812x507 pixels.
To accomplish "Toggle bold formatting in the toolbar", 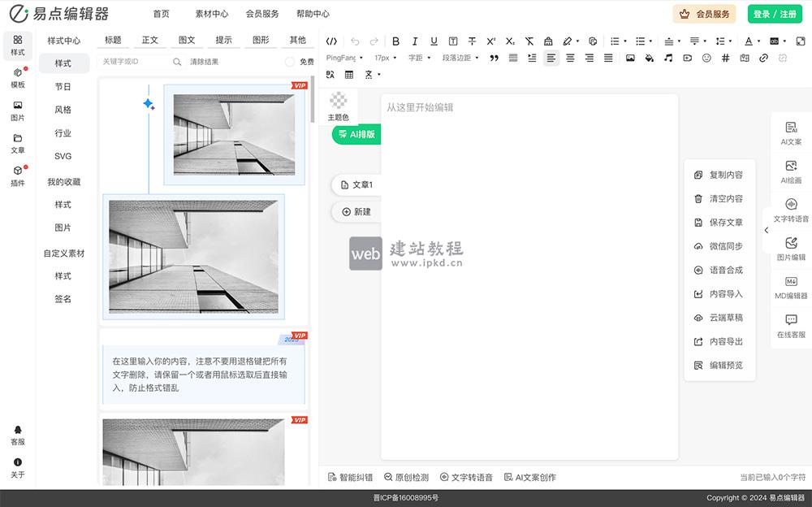I will click(x=395, y=41).
